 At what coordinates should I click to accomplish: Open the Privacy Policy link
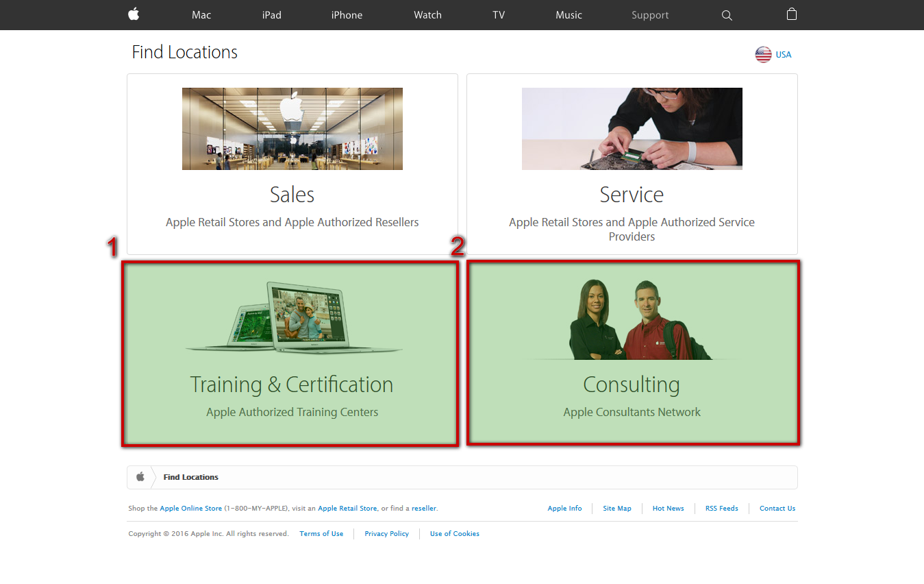click(x=386, y=534)
